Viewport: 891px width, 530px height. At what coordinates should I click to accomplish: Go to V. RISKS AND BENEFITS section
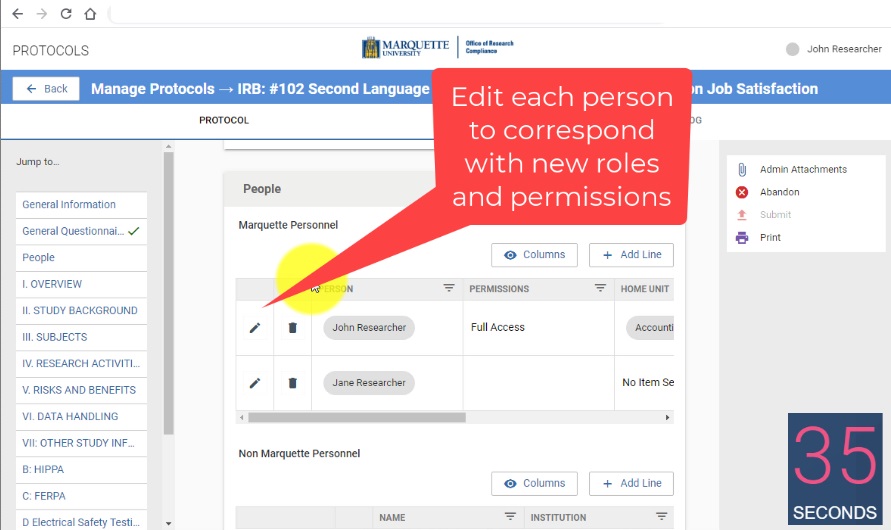[x=80, y=390]
